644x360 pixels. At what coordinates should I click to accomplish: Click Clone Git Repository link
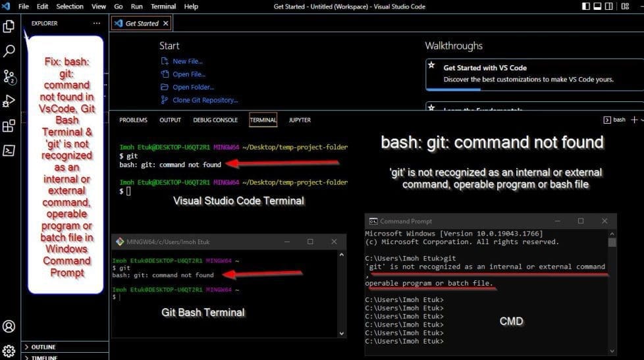(205, 100)
